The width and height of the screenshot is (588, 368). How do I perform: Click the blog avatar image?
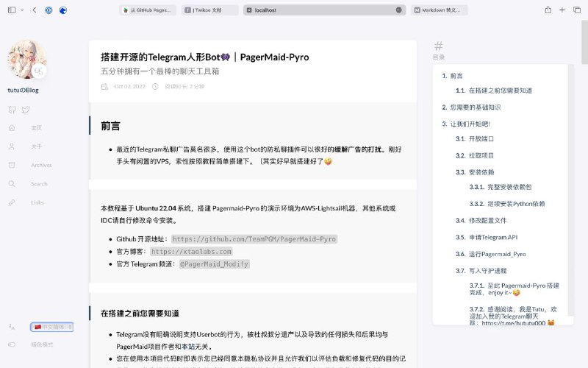[27, 59]
